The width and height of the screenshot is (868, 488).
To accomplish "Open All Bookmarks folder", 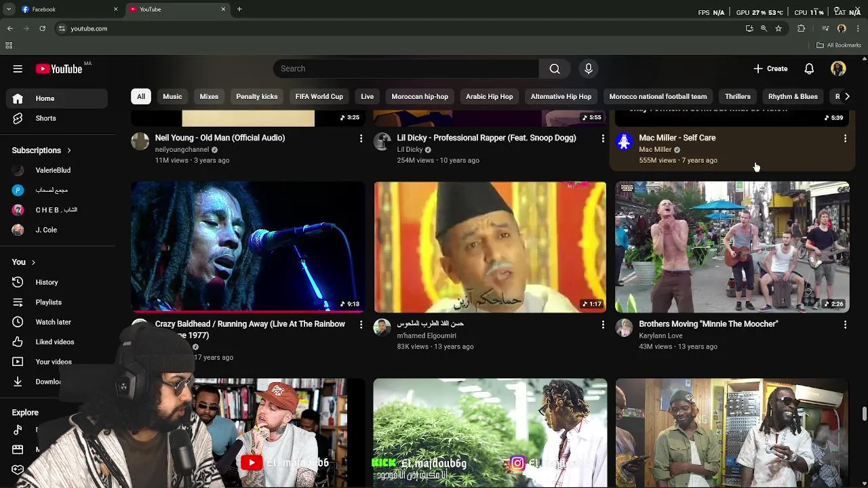I will tap(839, 45).
